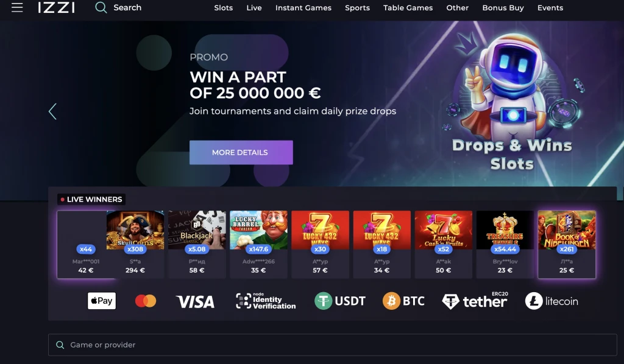Open the hamburger menu icon
624x364 pixels.
(x=17, y=7)
